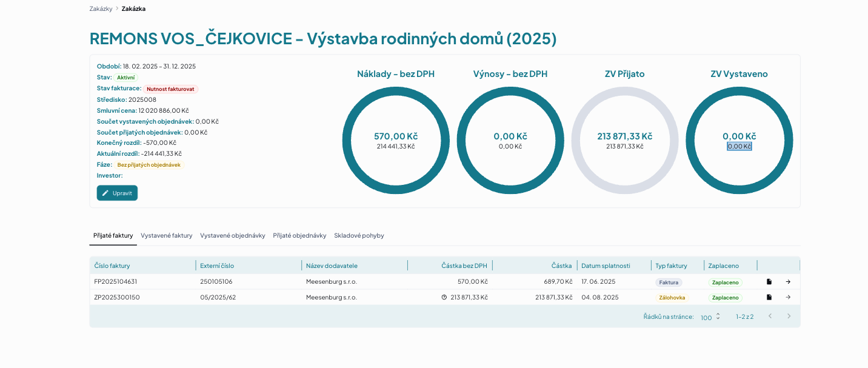Open Přijaté objednávky tab

coord(299,235)
